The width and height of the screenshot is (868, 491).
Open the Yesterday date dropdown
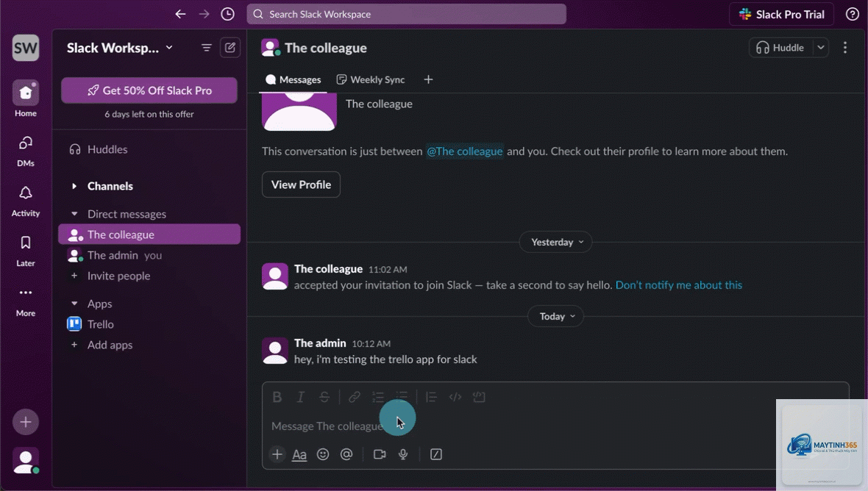556,242
